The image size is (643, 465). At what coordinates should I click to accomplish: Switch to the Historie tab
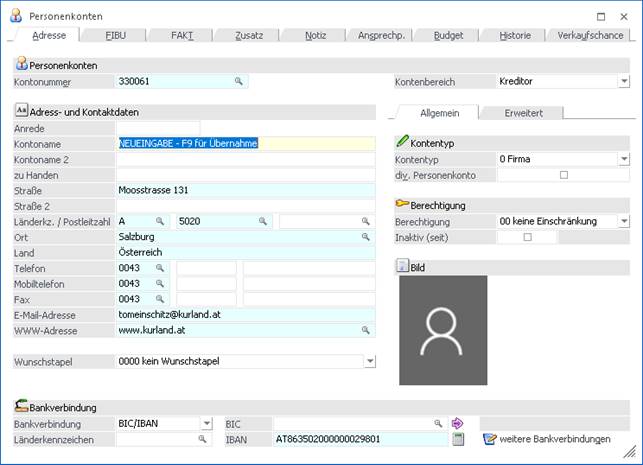[x=515, y=35]
